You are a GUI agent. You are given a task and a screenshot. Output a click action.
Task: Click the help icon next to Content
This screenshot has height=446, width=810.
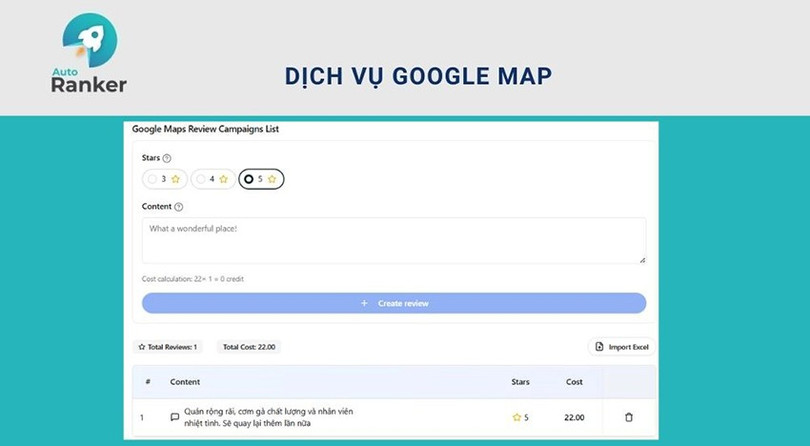pyautogui.click(x=179, y=207)
